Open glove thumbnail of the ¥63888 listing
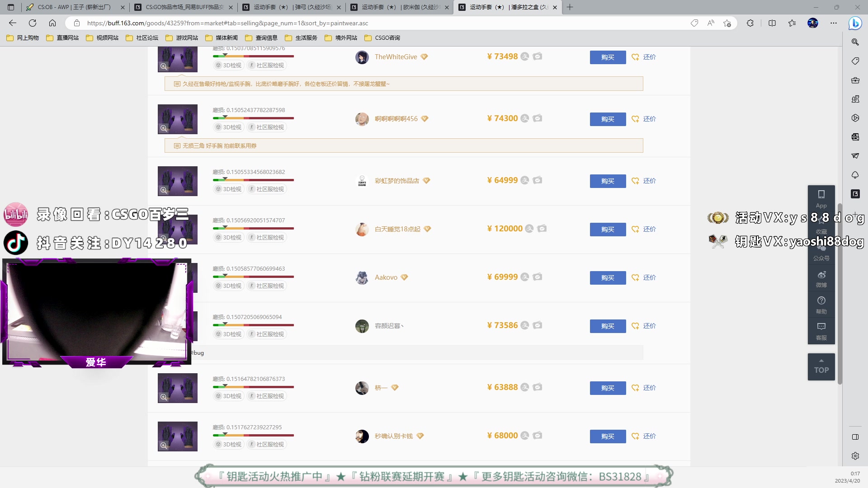The image size is (868, 488). 178,388
